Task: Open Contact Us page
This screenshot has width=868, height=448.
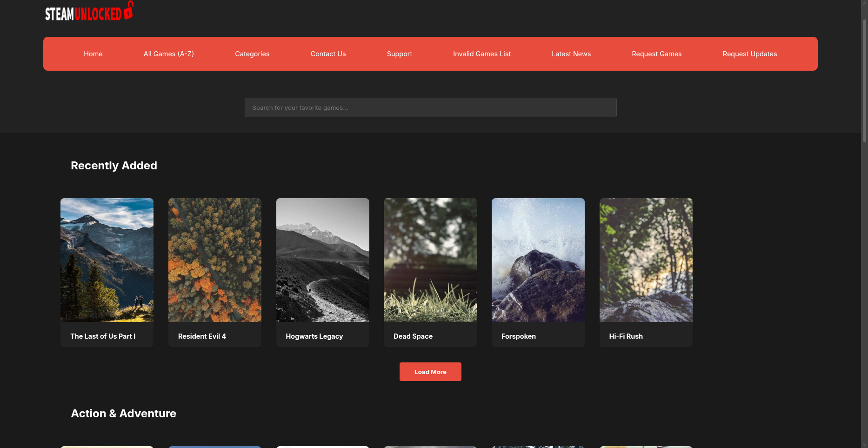Action: click(328, 54)
